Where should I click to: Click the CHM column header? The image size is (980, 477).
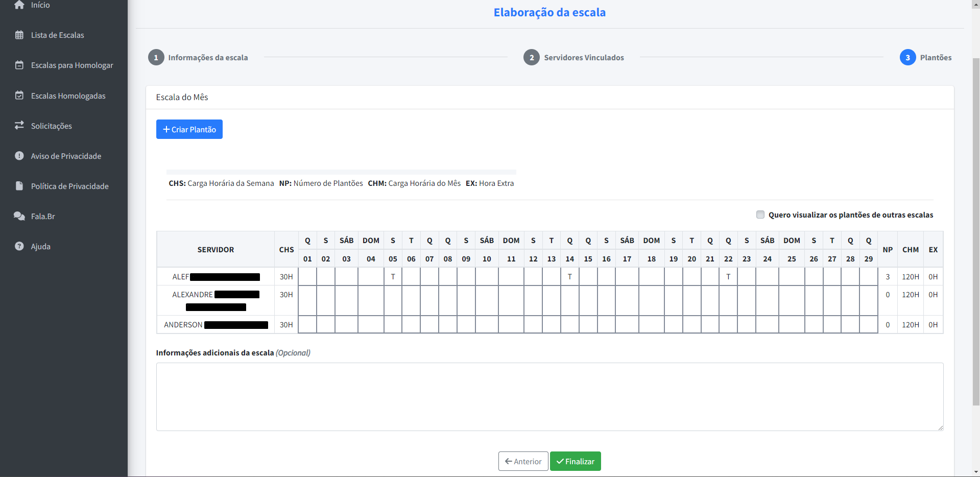pyautogui.click(x=911, y=250)
